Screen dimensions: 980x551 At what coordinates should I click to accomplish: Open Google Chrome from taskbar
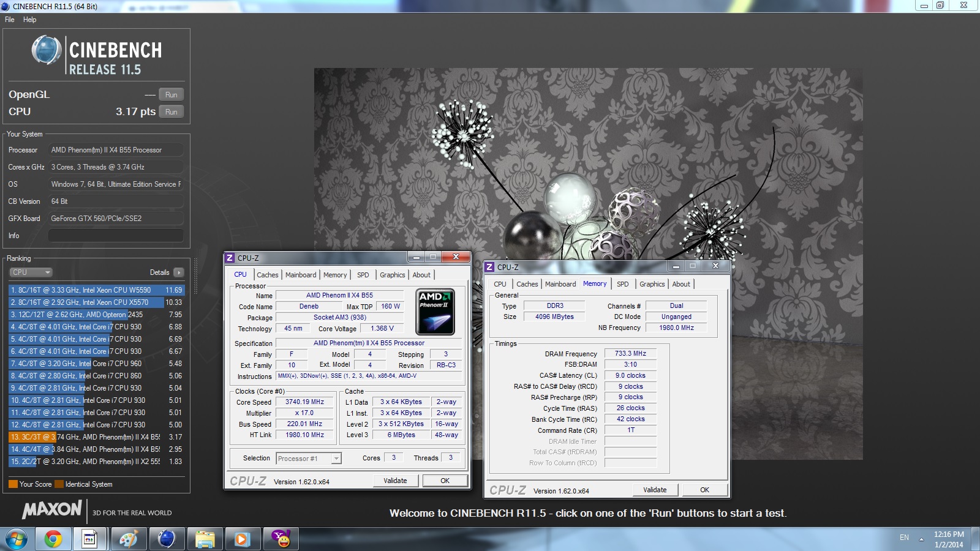[x=53, y=539]
